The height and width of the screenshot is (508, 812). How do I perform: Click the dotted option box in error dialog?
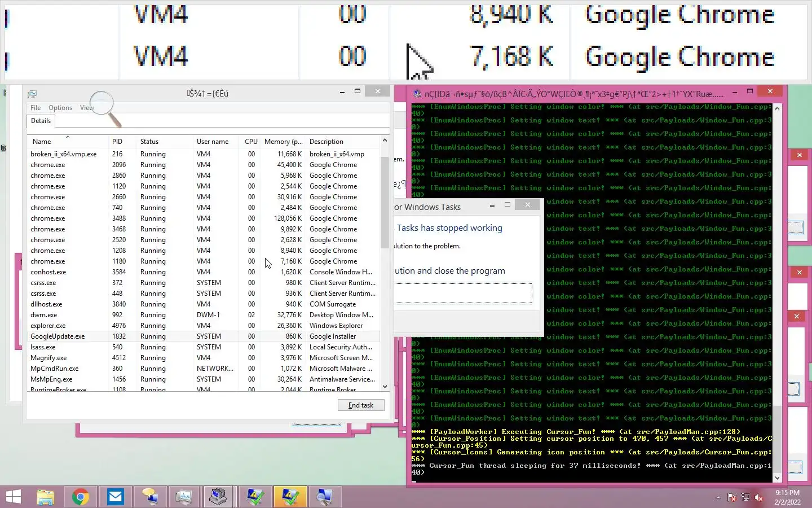click(463, 293)
